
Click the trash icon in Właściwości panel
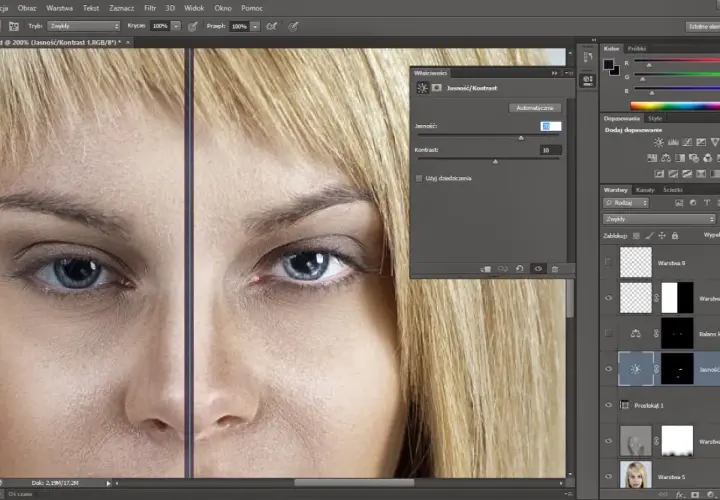coord(555,269)
